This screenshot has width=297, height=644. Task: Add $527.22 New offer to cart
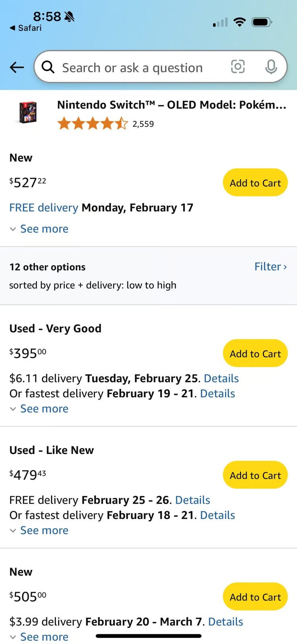[255, 183]
